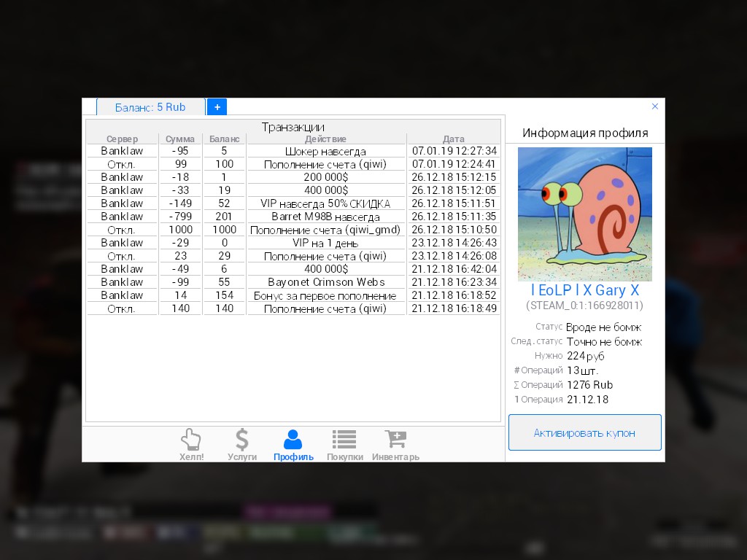The width and height of the screenshot is (747, 560).
Task: Open the Услуги dollar sign icon
Action: 242,440
